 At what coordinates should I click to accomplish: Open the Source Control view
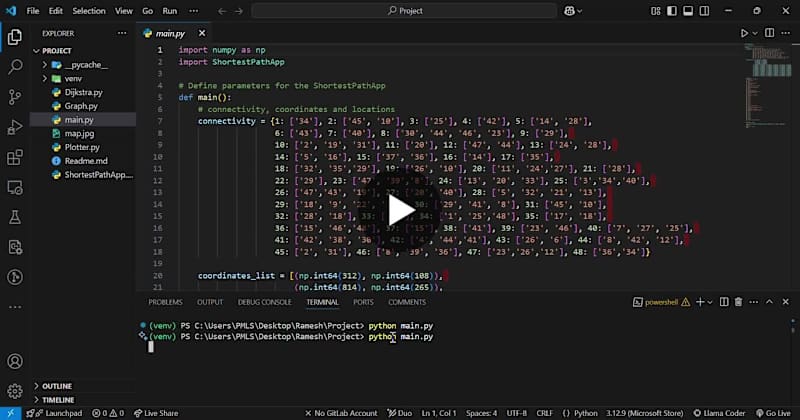[x=15, y=97]
